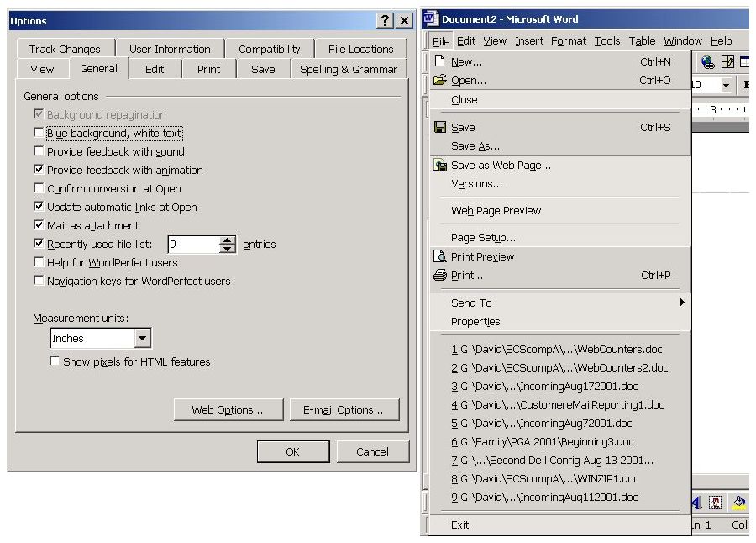Click the Save floppy disk icon
Viewport: 756px width, 543px height.
tap(439, 128)
